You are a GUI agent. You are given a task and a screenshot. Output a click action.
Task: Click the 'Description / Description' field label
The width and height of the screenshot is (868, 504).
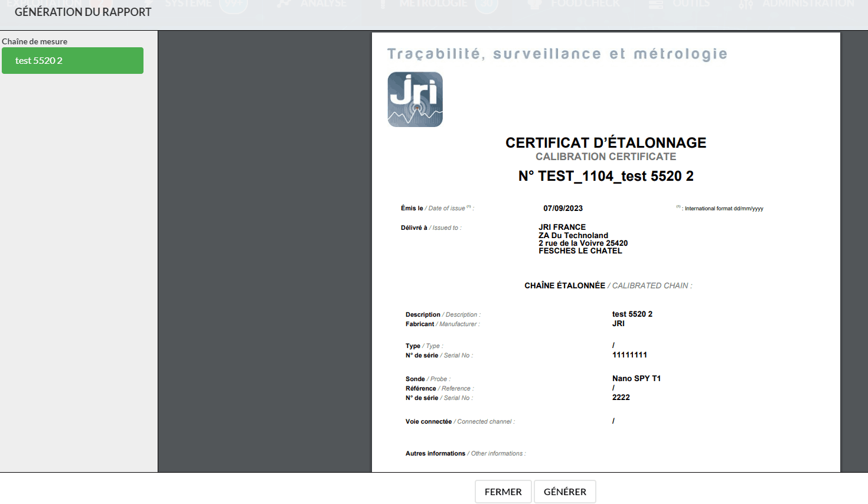tap(443, 314)
